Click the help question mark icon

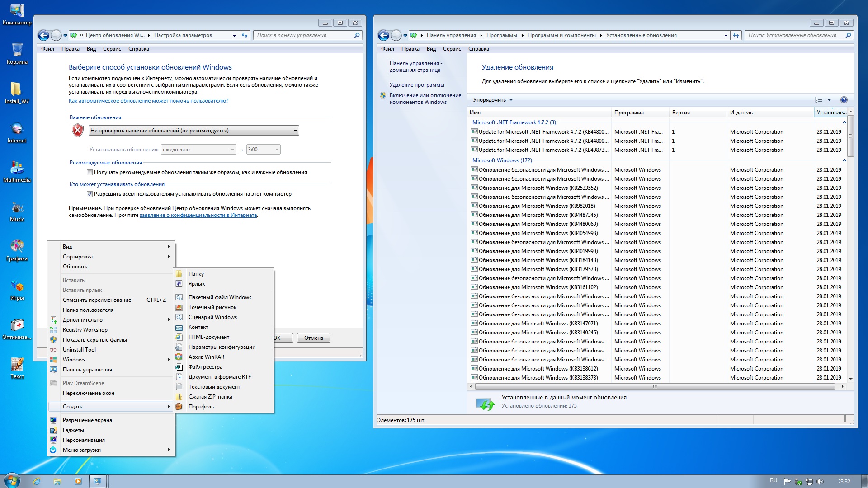click(x=844, y=100)
